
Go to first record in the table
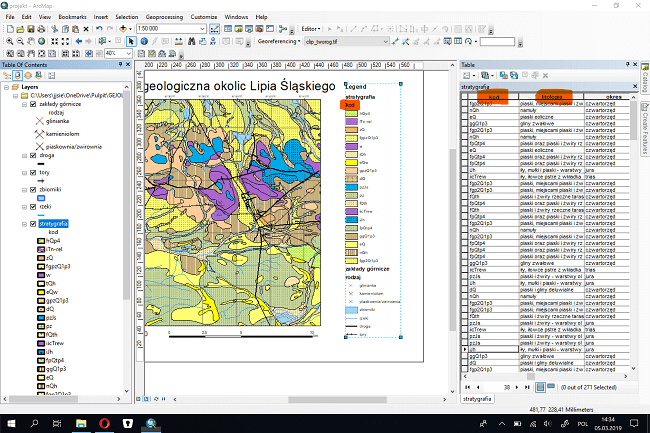[x=468, y=387]
